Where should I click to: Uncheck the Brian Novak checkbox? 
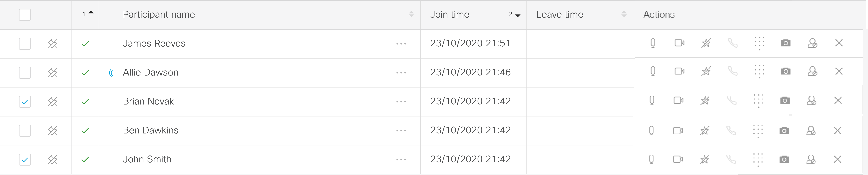click(25, 102)
